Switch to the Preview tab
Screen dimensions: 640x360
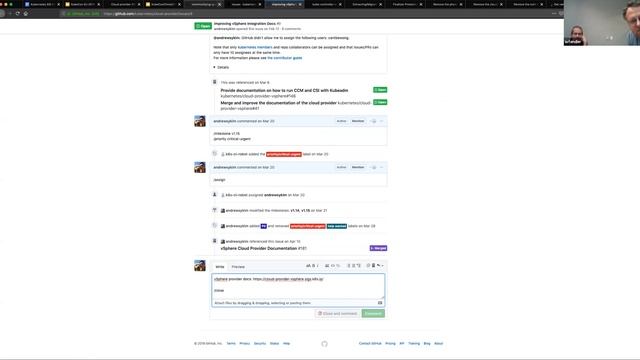pos(238,267)
